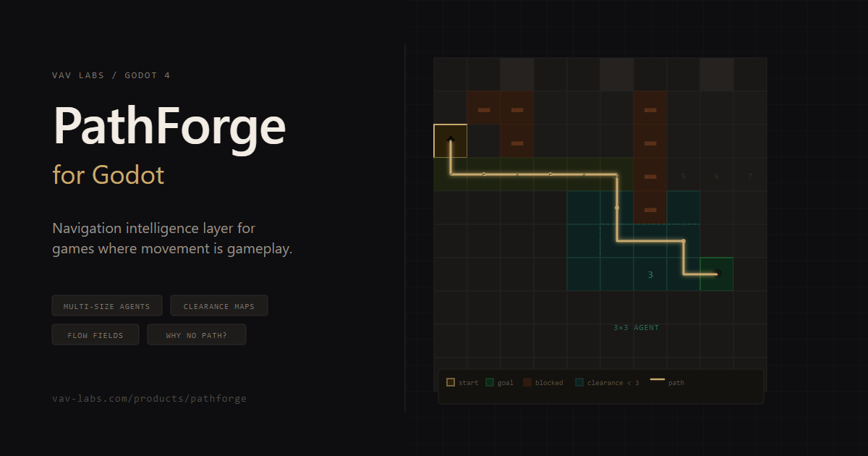Open the vav-labs.com/products/pathforge link
Screen dimensions: 868x456
tap(150, 398)
